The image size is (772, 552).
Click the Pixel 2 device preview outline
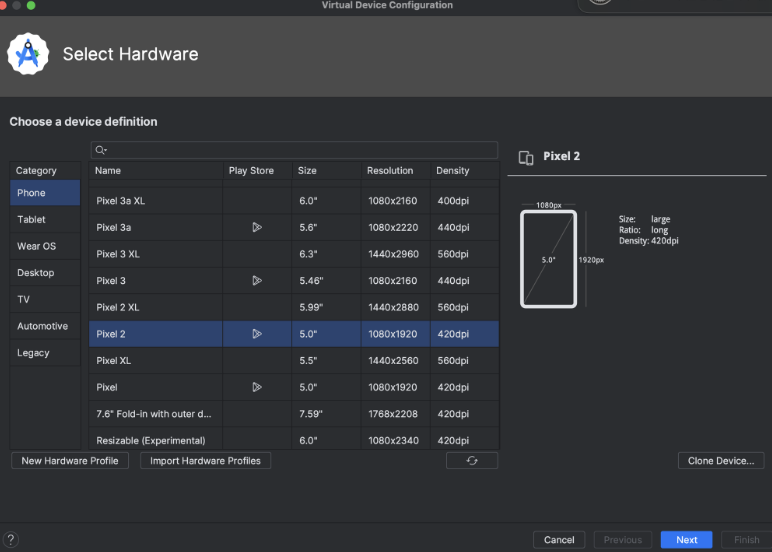coord(548,259)
